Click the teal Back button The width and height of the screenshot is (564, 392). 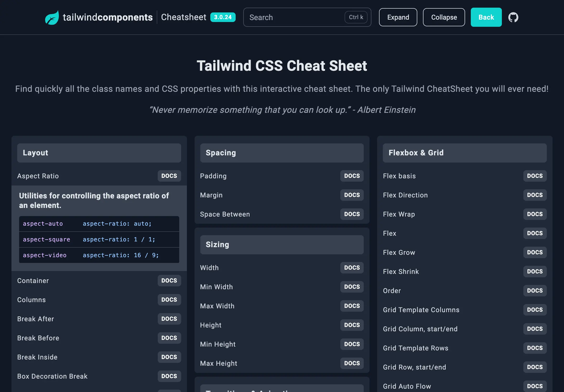click(x=486, y=17)
